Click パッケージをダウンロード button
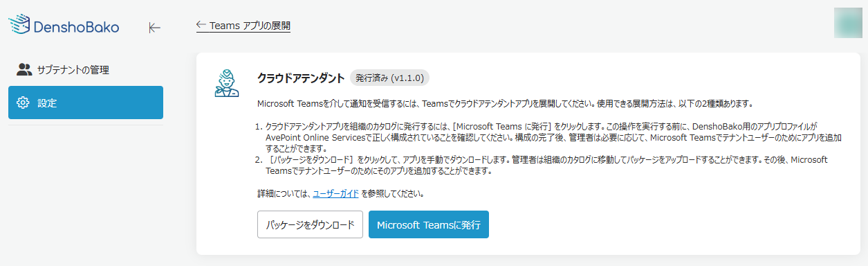This screenshot has width=868, height=266. point(310,224)
